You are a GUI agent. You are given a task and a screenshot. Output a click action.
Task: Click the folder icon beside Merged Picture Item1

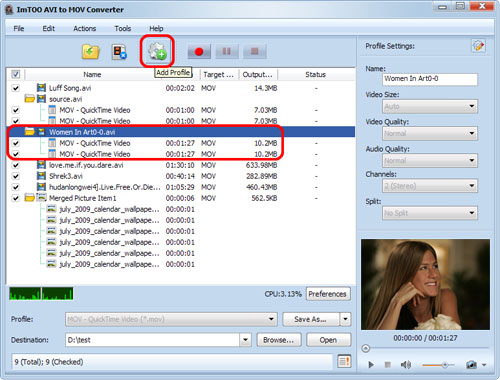[29, 198]
